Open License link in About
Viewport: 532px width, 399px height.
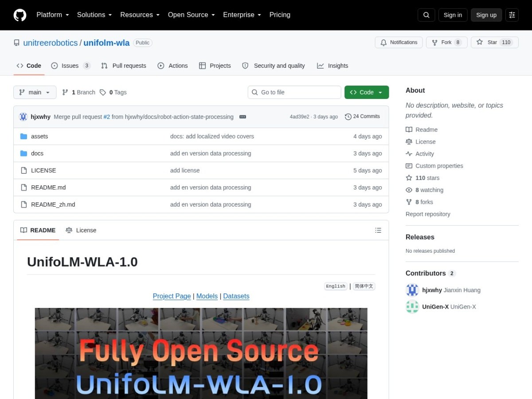click(x=421, y=141)
